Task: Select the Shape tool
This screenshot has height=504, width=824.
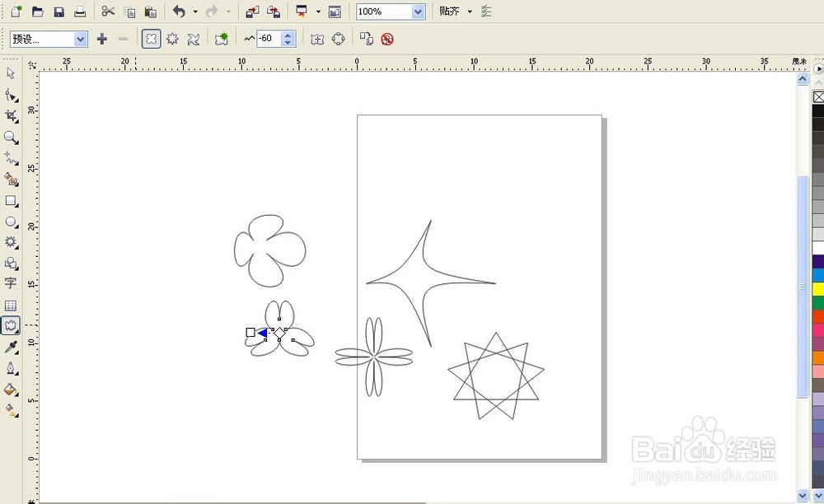Action: (11, 95)
